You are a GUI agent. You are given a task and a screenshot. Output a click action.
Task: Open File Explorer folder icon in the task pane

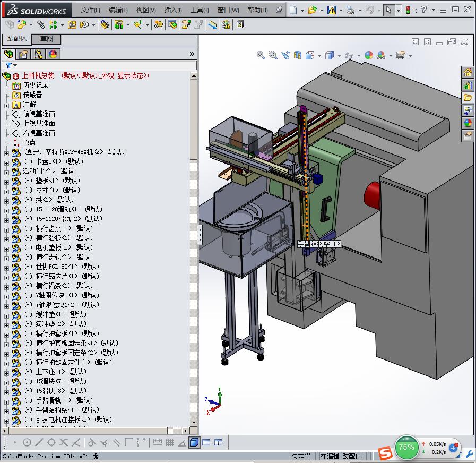pyautogui.click(x=468, y=98)
